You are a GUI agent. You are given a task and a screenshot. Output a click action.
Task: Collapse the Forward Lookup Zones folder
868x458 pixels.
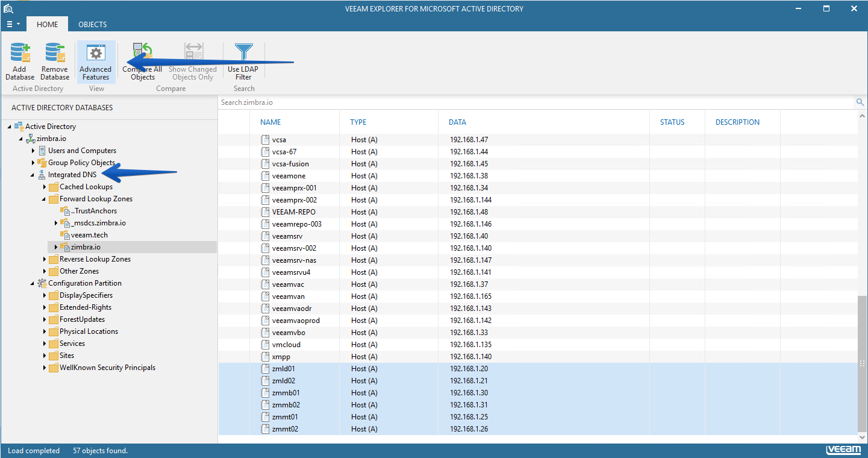pos(44,199)
